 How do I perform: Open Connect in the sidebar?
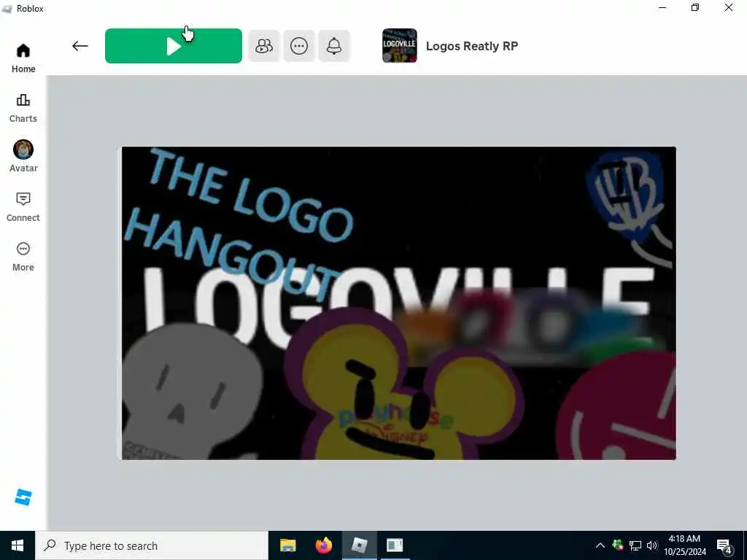(x=23, y=207)
